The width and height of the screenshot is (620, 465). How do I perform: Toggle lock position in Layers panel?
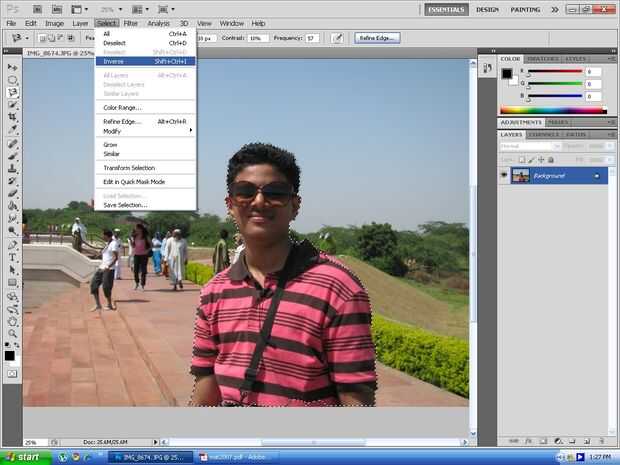pos(541,160)
